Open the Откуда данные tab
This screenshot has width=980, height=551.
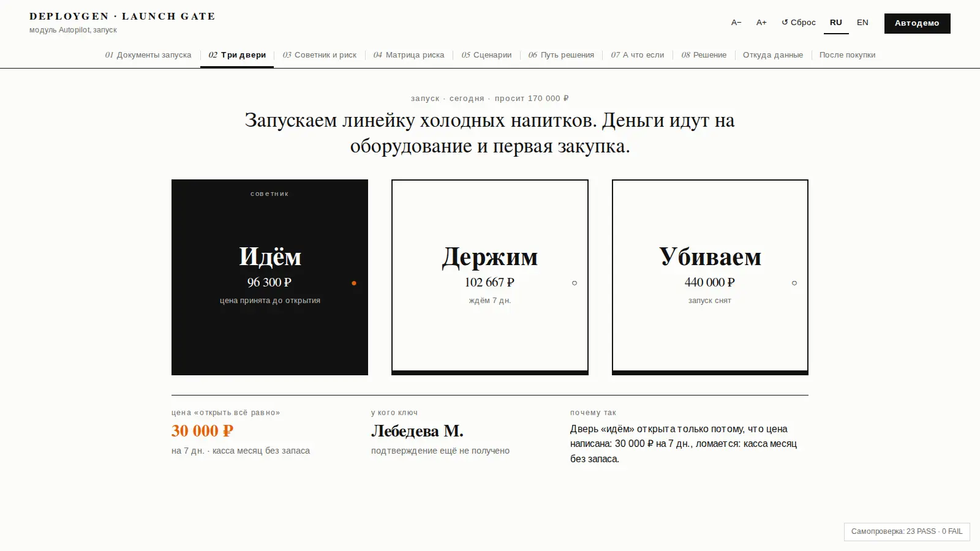pyautogui.click(x=773, y=55)
